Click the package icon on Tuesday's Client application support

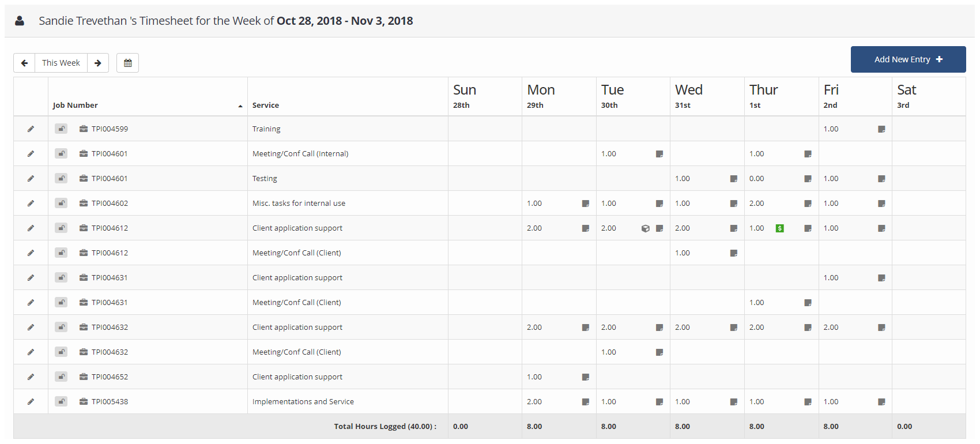click(645, 228)
